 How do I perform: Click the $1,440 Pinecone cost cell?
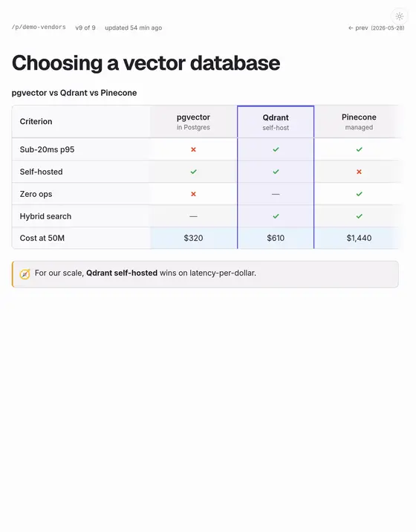tap(359, 238)
